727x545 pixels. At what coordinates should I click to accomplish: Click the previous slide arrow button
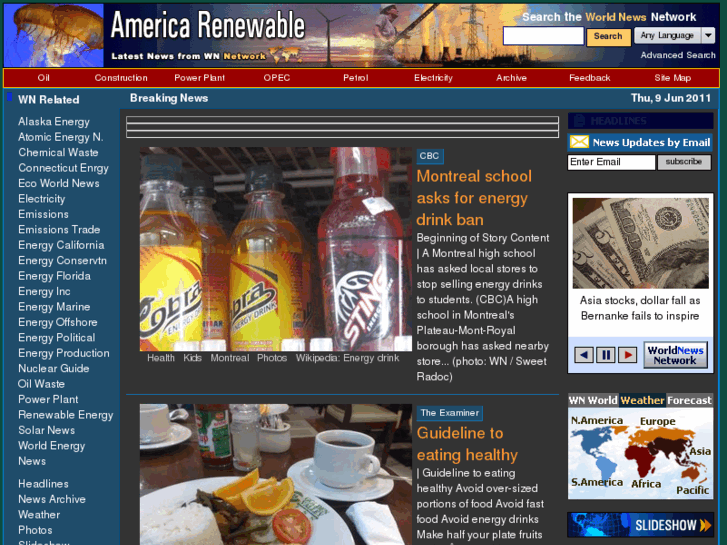pyautogui.click(x=584, y=355)
